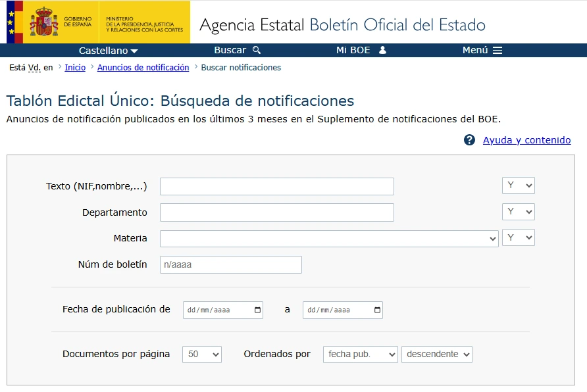Screen dimensions: 587x392
Task: Click the Tablón Edictal Único heading
Action: click(x=180, y=101)
